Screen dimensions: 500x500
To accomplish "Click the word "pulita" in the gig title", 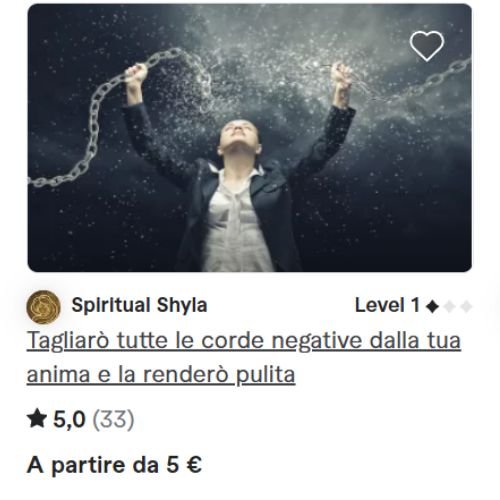I will (x=266, y=376).
